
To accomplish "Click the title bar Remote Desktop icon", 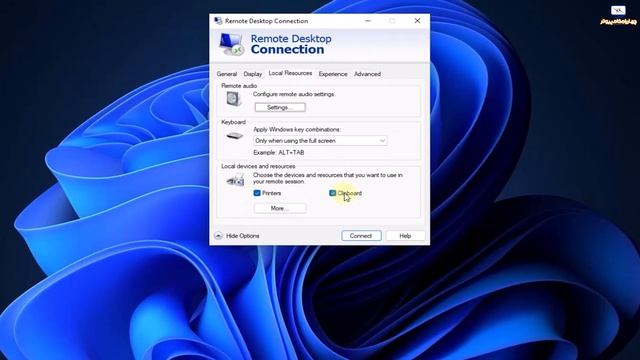I will tap(218, 21).
